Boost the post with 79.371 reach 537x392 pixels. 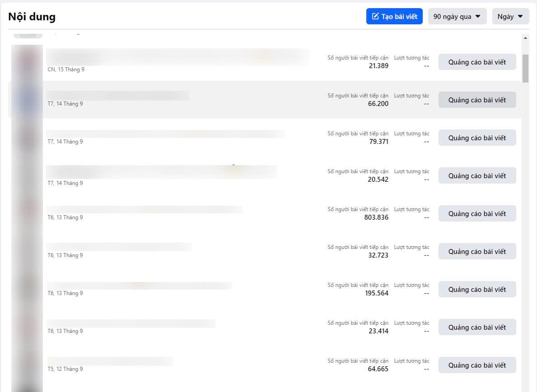tap(477, 138)
